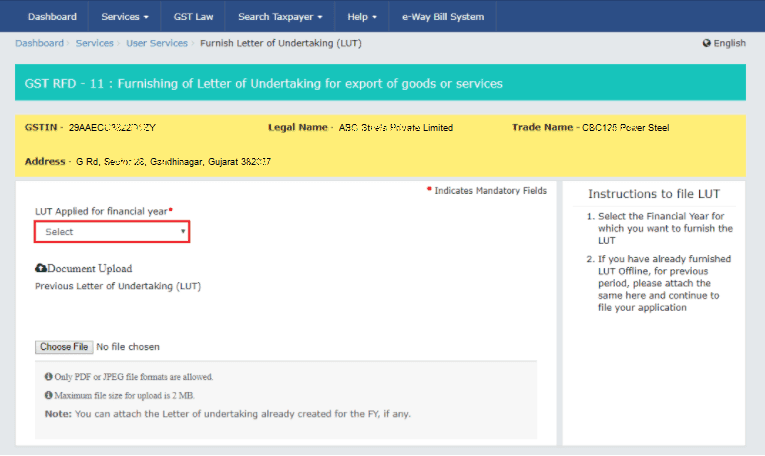This screenshot has width=765, height=456.
Task: Open the LUT financial year Select dropdown
Action: 112,232
